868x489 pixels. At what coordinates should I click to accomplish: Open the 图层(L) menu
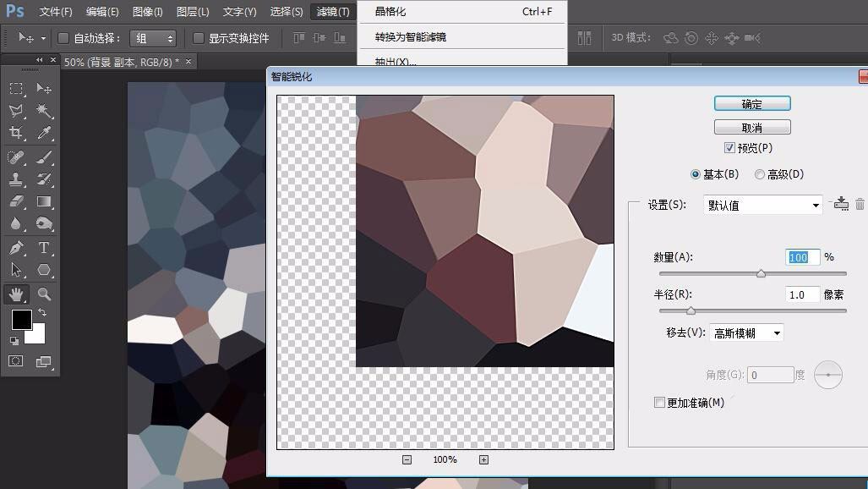pyautogui.click(x=193, y=12)
